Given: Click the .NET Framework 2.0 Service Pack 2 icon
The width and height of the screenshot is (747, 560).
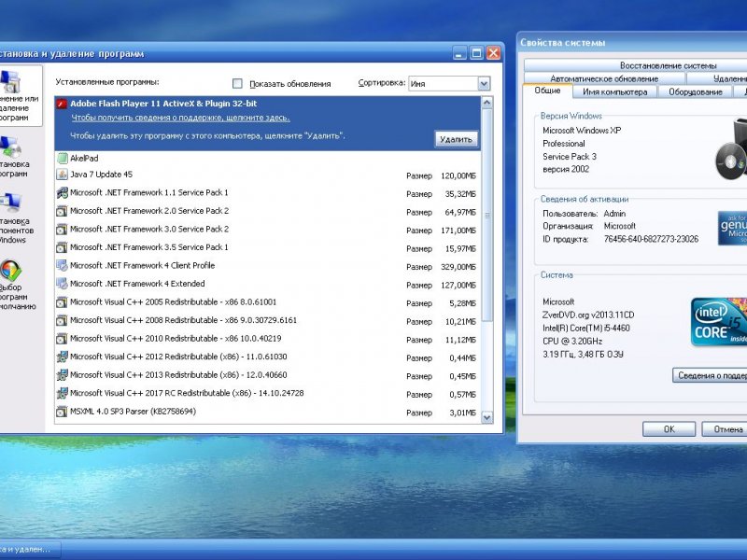Looking at the screenshot, I should point(62,211).
